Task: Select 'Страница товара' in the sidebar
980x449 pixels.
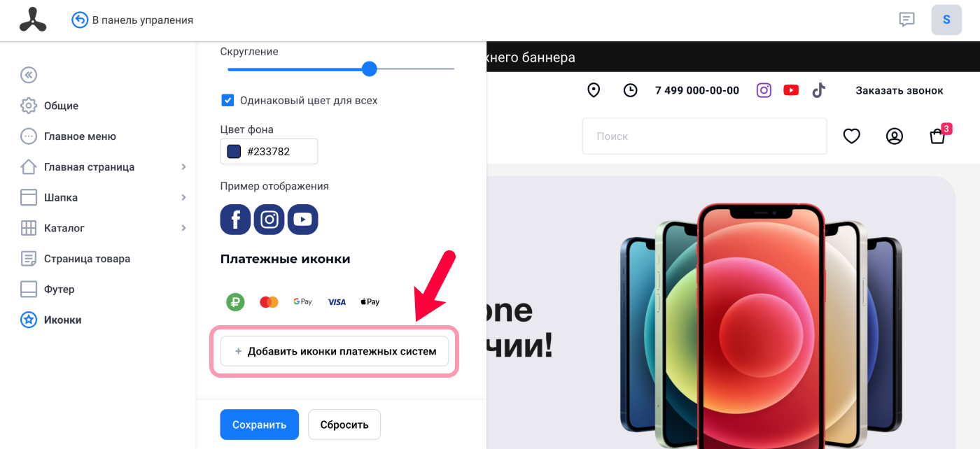Action: (87, 259)
